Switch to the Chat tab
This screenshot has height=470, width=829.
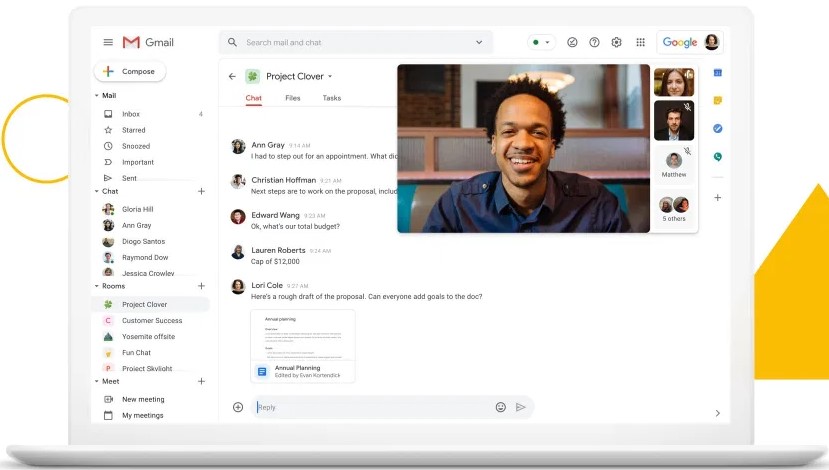(254, 98)
